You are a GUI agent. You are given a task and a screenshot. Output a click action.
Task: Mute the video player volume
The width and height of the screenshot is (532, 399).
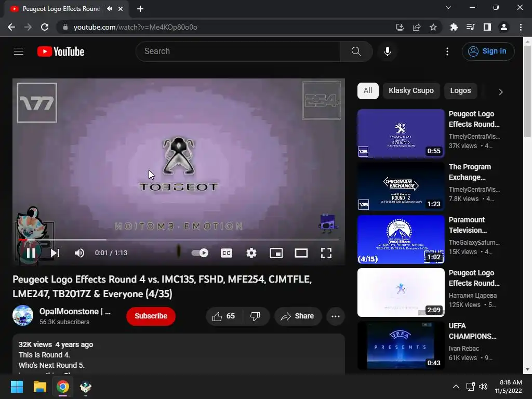click(x=79, y=253)
